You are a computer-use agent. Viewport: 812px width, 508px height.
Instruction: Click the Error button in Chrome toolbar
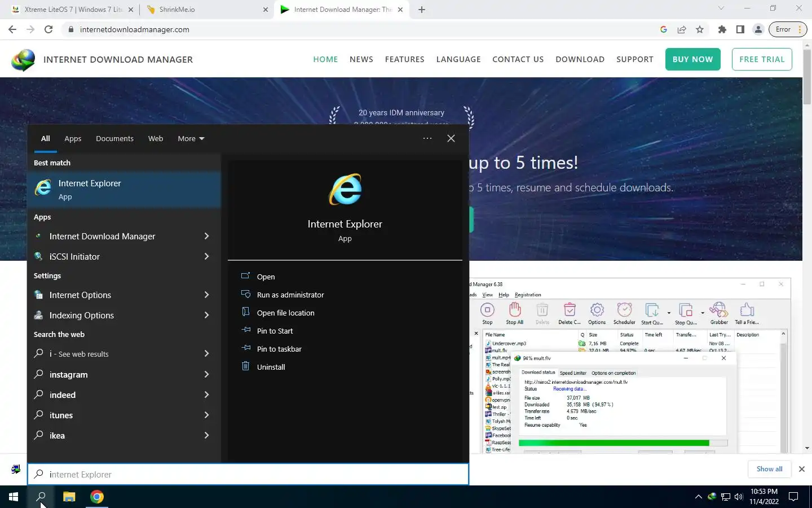pyautogui.click(x=788, y=29)
